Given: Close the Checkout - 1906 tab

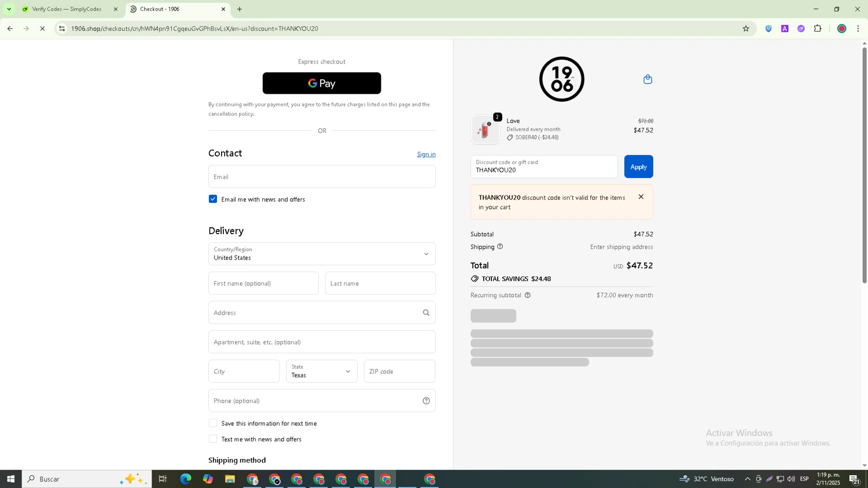Looking at the screenshot, I should pyautogui.click(x=223, y=9).
